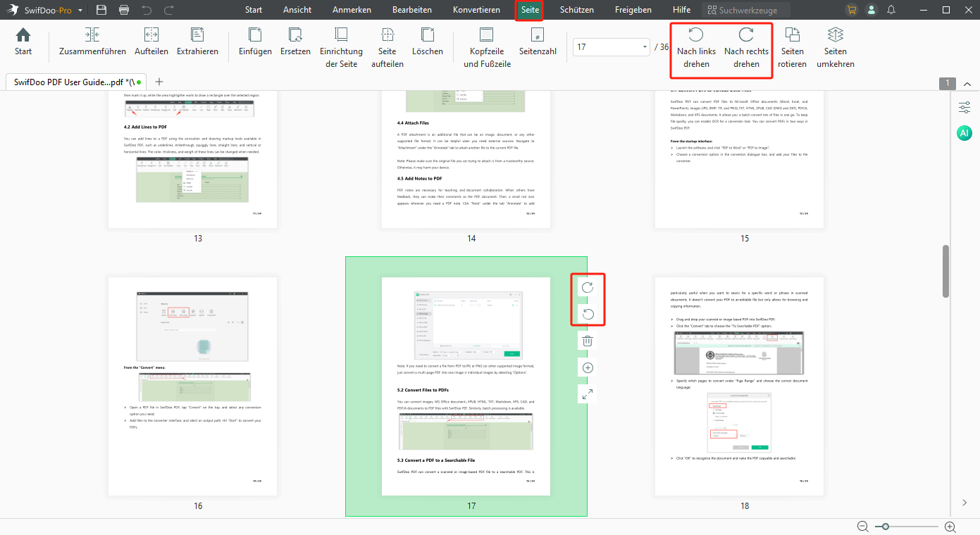This screenshot has width=980, height=535.
Task: Click the undo arrow in title bar
Action: [147, 10]
